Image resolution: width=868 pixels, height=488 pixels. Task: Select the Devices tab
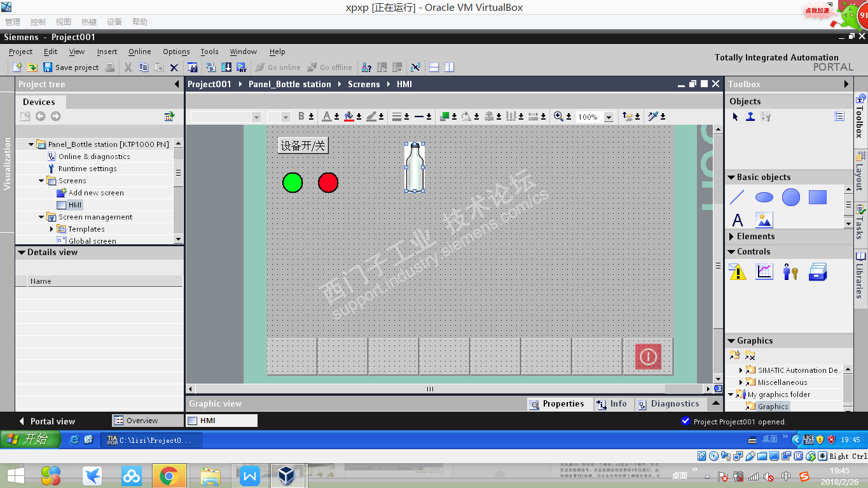(x=39, y=102)
